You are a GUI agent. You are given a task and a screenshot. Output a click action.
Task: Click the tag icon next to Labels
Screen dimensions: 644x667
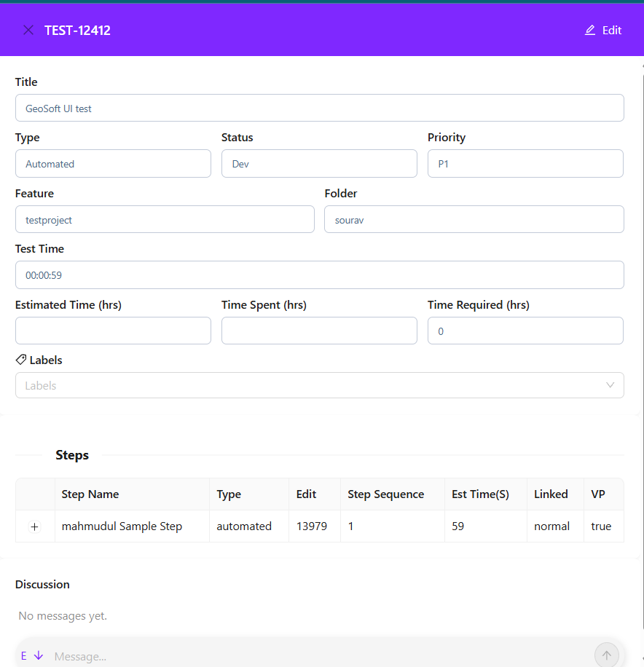[21, 360]
